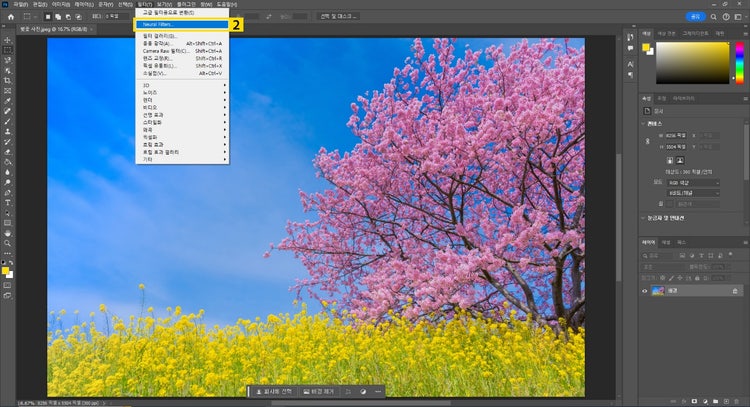
Task: Click the background layer thumbnail
Action: point(658,291)
